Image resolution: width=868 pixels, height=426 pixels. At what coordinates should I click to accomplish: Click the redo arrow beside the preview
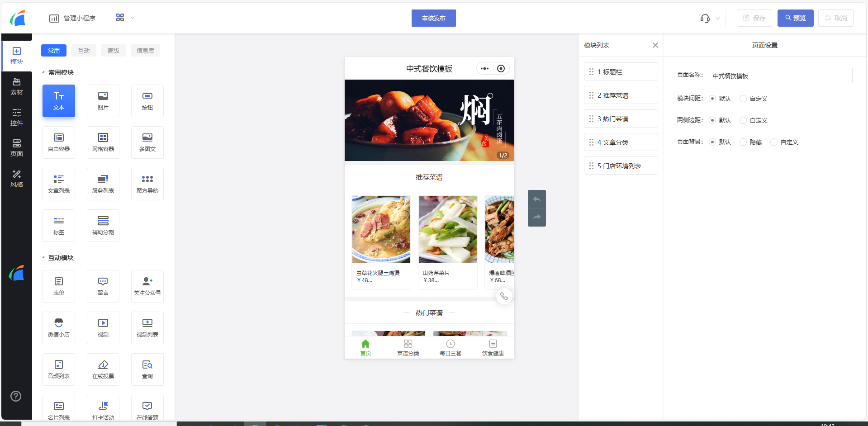(537, 217)
